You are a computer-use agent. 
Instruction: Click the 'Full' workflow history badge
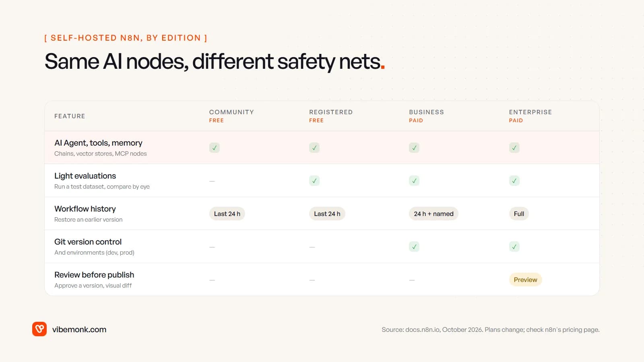[x=519, y=214]
